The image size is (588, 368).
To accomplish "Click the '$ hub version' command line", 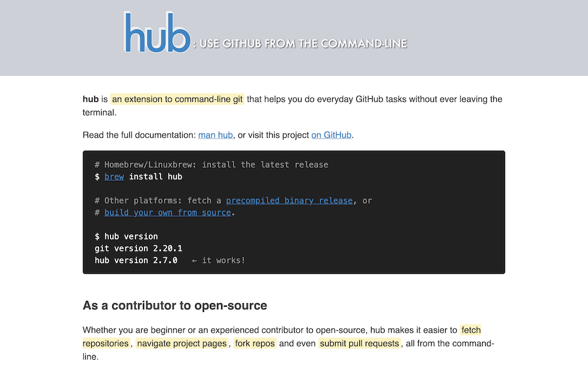I will click(126, 237).
